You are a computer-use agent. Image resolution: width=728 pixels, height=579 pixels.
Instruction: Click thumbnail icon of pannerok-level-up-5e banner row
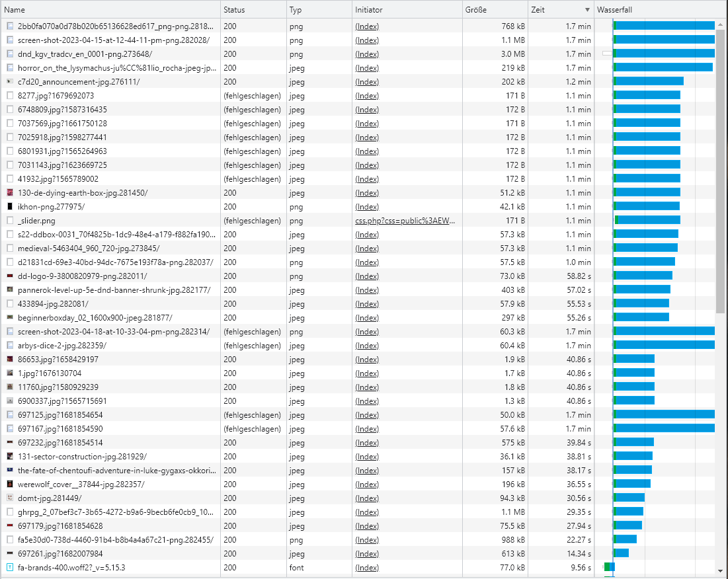tap(10, 290)
